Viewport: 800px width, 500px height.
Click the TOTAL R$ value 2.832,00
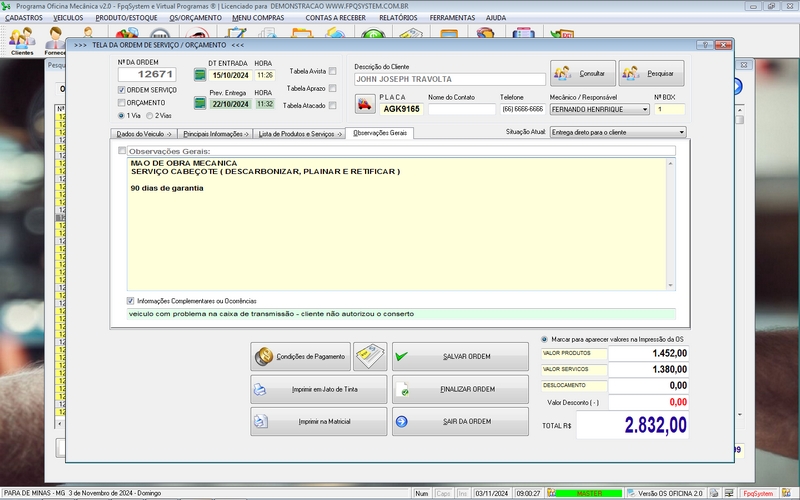pyautogui.click(x=633, y=424)
